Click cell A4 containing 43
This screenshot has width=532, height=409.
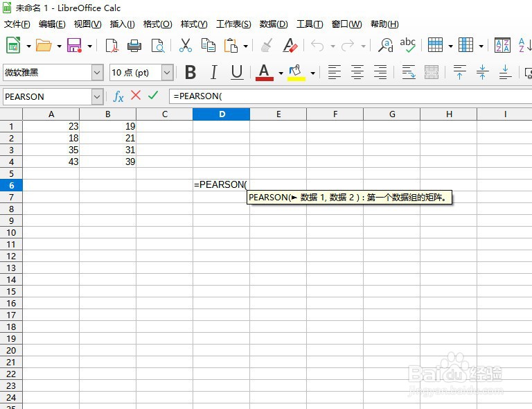click(x=51, y=162)
